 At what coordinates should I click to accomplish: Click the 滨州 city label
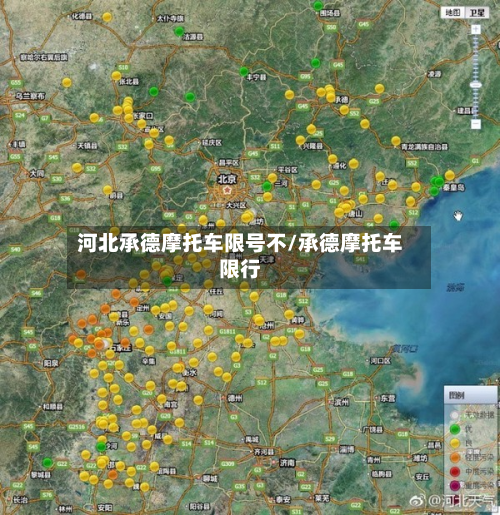(x=341, y=403)
